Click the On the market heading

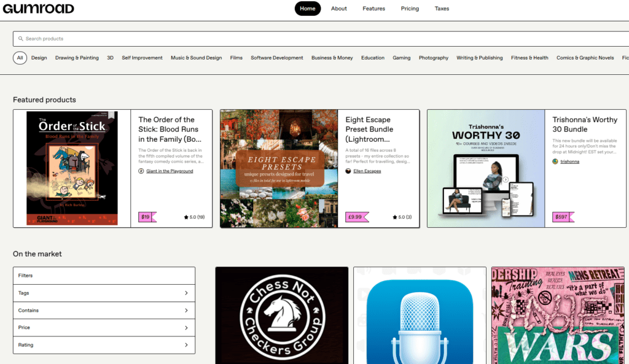[37, 254]
